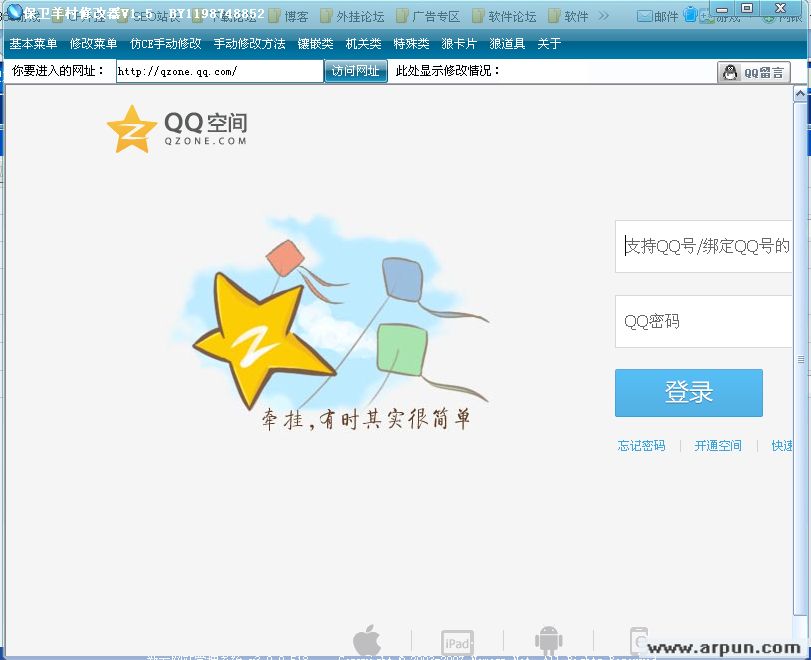Click the blue 登录 login button
The height and width of the screenshot is (660, 811).
point(688,393)
